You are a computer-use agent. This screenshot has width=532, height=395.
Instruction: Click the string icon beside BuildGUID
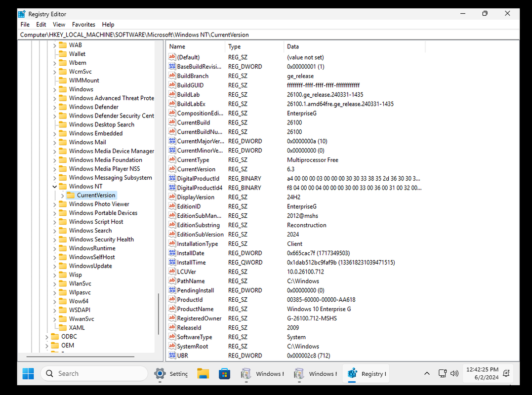(x=172, y=85)
